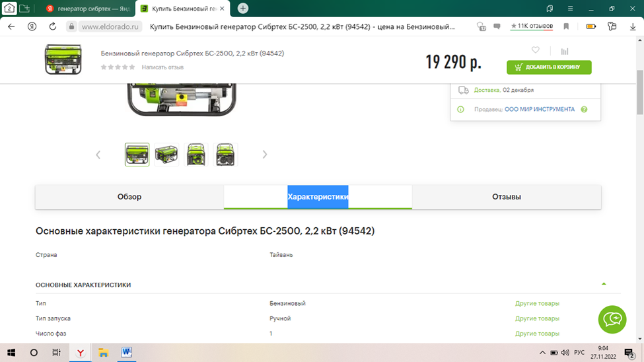Image resolution: width=644 pixels, height=362 pixels.
Task: Open the Windows Start menu
Action: coord(11,353)
